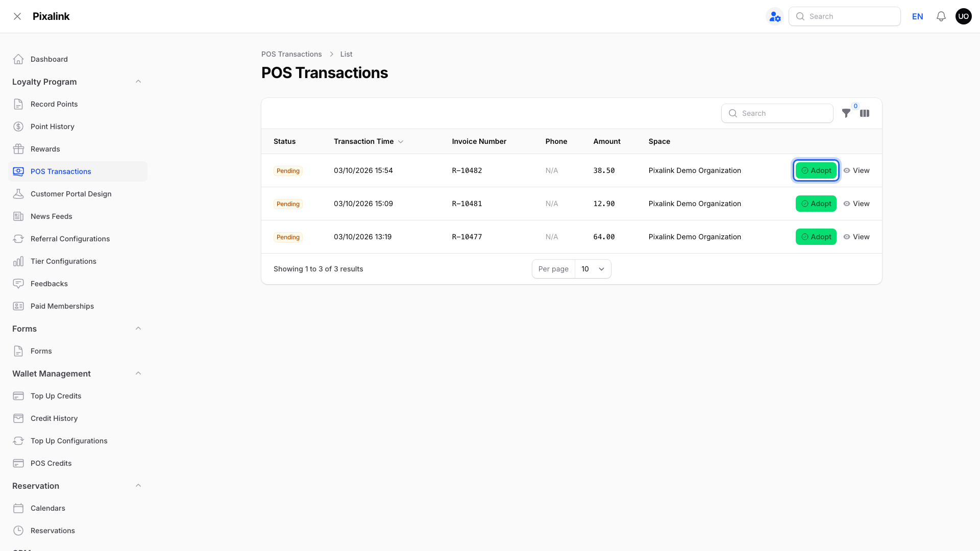Click the Feedbacks chat bubble icon
The height and width of the screenshot is (551, 980).
point(18,284)
